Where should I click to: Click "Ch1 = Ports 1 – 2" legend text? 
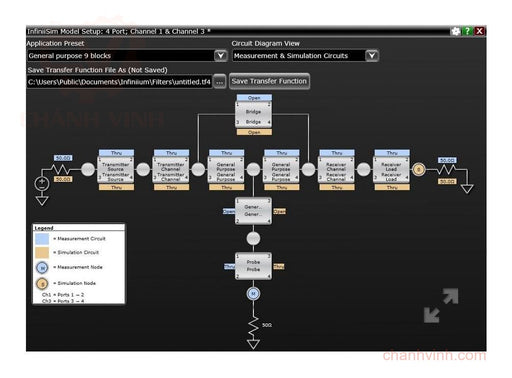coord(63,295)
